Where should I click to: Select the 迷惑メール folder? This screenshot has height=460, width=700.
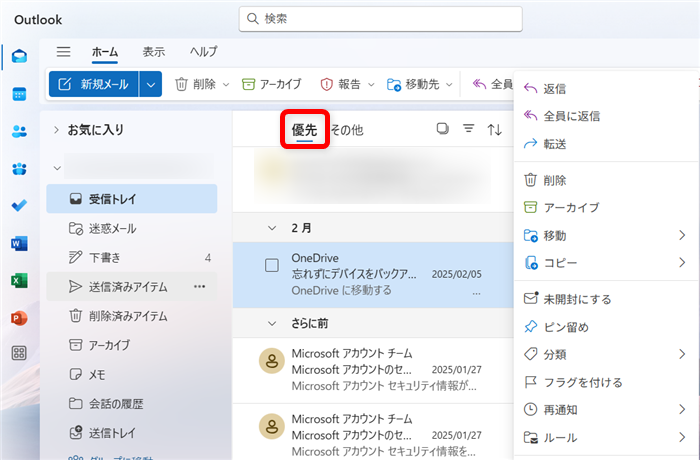pyautogui.click(x=111, y=228)
